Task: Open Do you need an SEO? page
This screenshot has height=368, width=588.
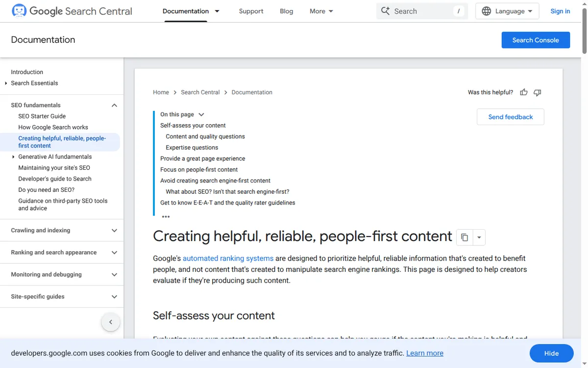Action: [47, 190]
